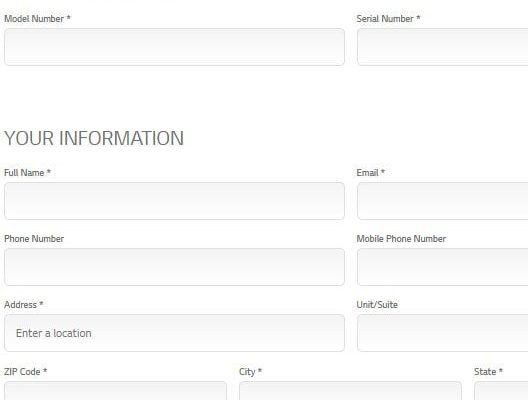
Task: Click the 'Unit/Suite' label text
Action: 377,305
